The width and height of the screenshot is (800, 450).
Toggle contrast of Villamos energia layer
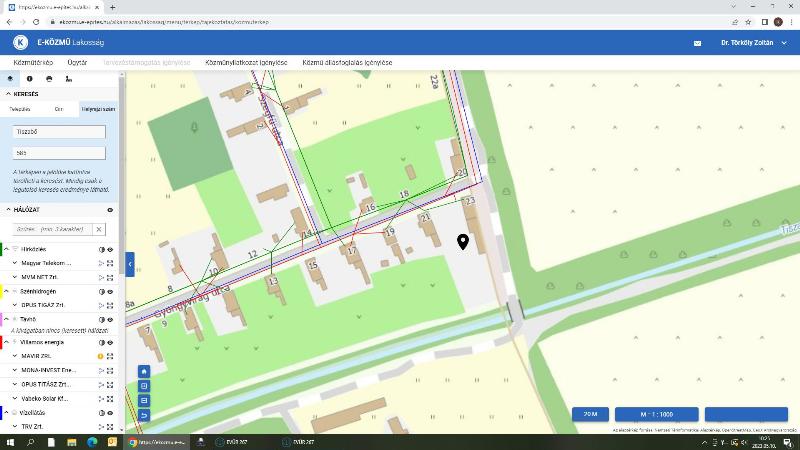101,343
